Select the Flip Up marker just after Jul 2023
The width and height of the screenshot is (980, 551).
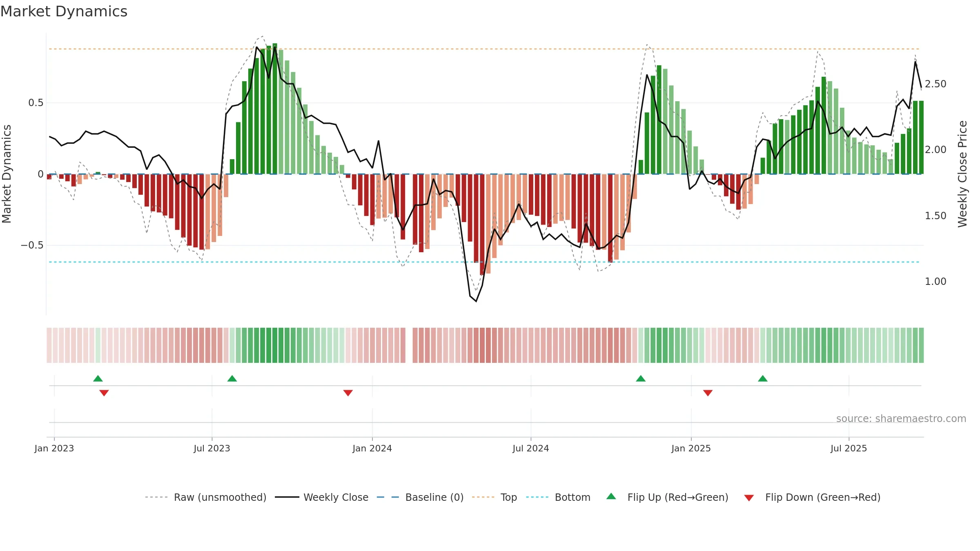point(232,378)
